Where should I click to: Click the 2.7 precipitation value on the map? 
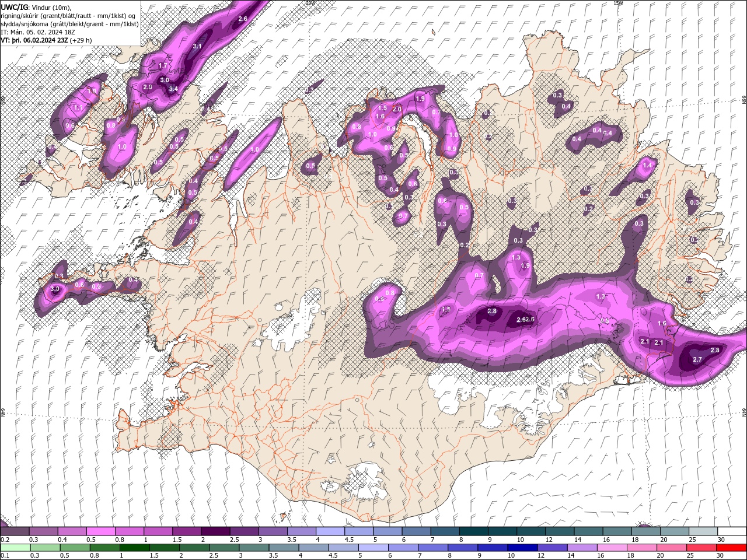click(697, 360)
